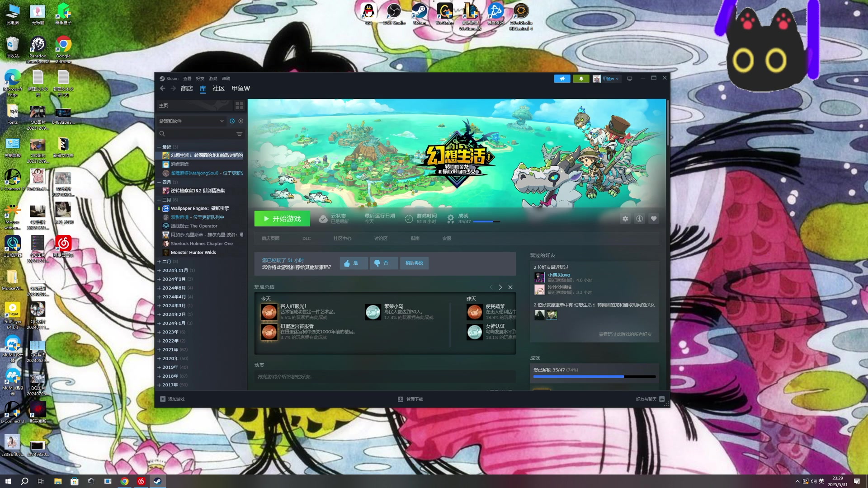Viewport: 868px width, 488px height.
Task: Open the 社区中心 game tab
Action: coord(342,239)
